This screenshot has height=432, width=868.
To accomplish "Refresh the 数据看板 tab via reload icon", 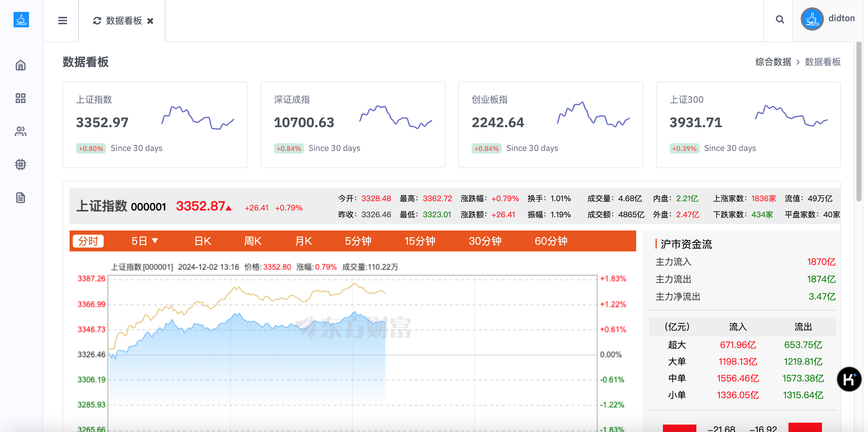I will (97, 21).
